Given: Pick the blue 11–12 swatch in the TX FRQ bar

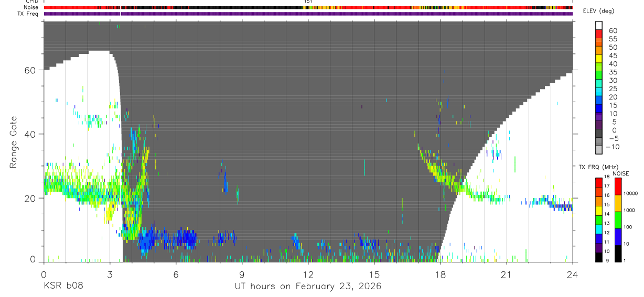Looking at the screenshot, I should [x=599, y=239].
